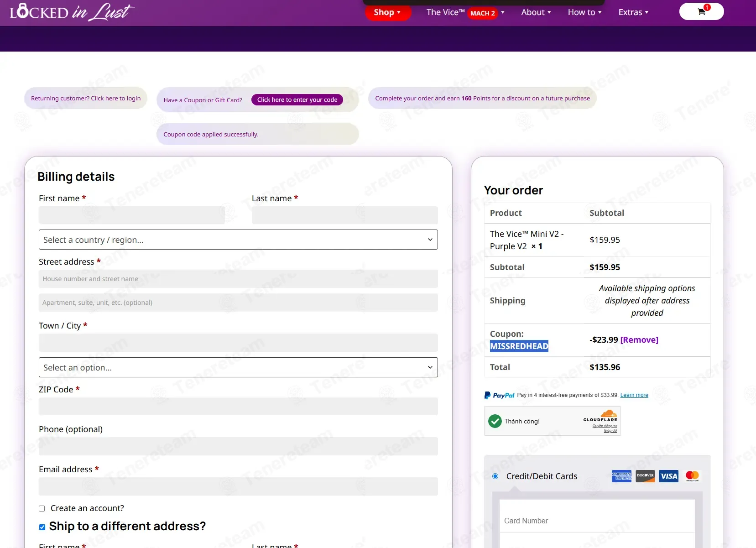The height and width of the screenshot is (548, 756).
Task: Open the Extras menu
Action: (x=633, y=12)
